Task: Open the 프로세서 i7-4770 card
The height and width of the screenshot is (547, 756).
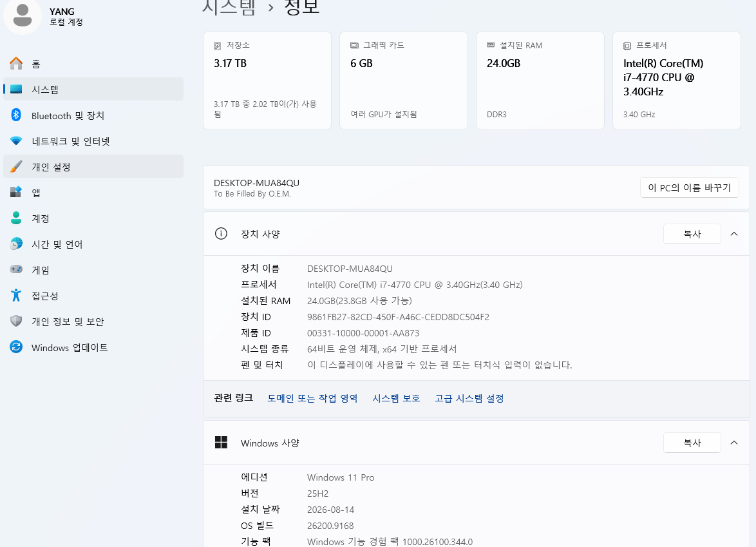Action: pyautogui.click(x=676, y=81)
